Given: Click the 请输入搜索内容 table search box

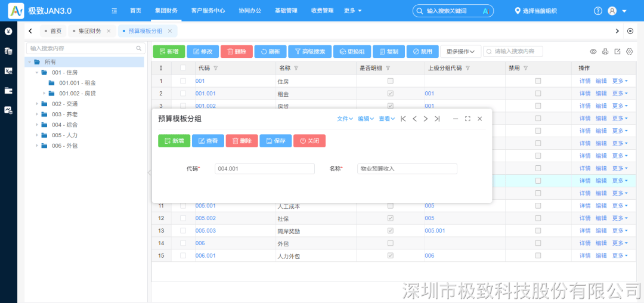Looking at the screenshot, I should (513, 51).
